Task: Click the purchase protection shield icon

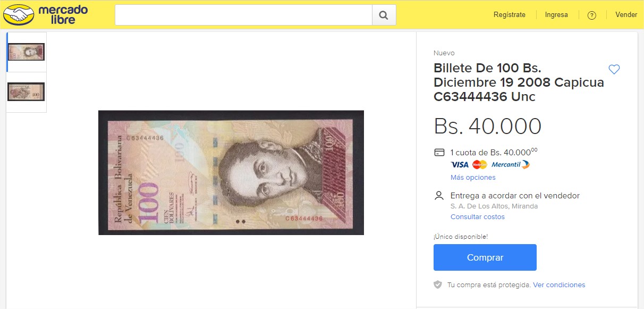Action: click(x=438, y=285)
